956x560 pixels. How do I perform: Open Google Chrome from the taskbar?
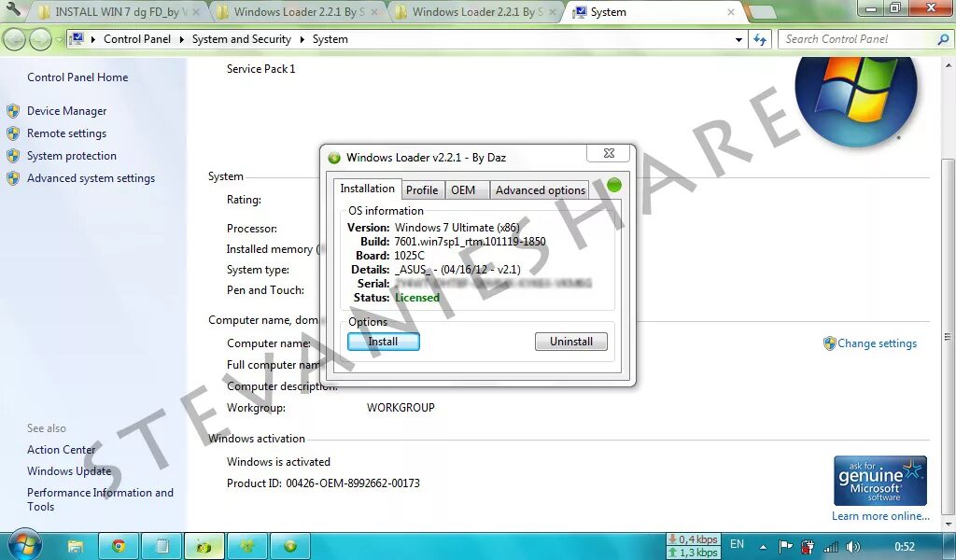(x=119, y=546)
